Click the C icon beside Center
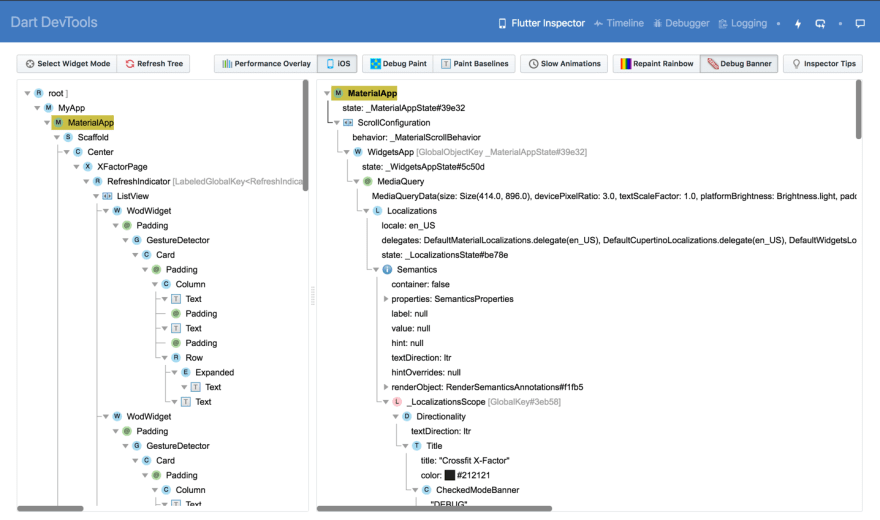 click(77, 151)
